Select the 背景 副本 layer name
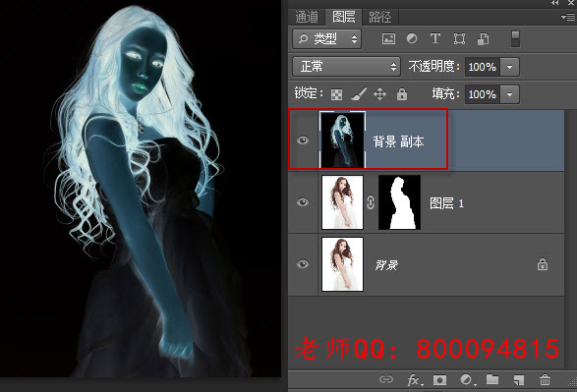 [398, 141]
